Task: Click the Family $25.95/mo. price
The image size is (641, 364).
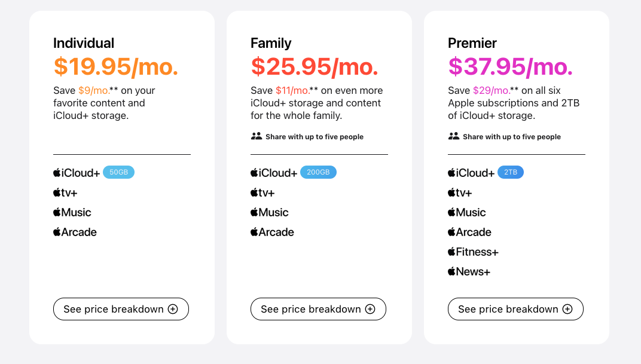Action: (315, 66)
